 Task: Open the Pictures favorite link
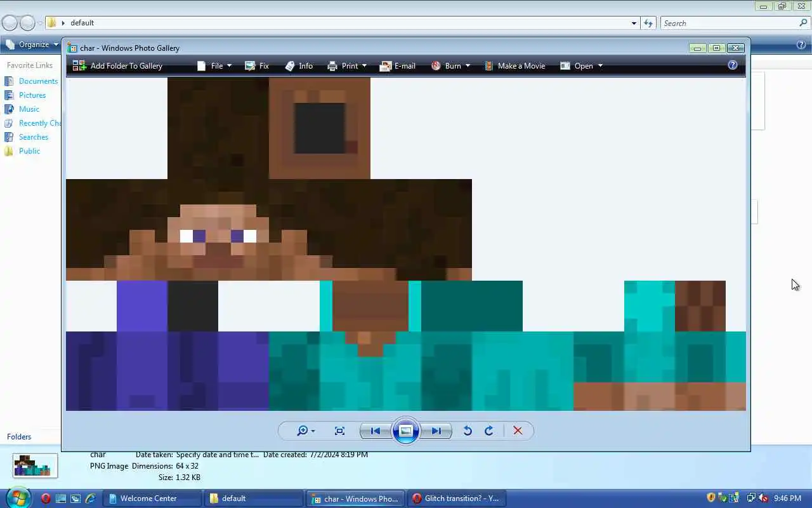25,95
